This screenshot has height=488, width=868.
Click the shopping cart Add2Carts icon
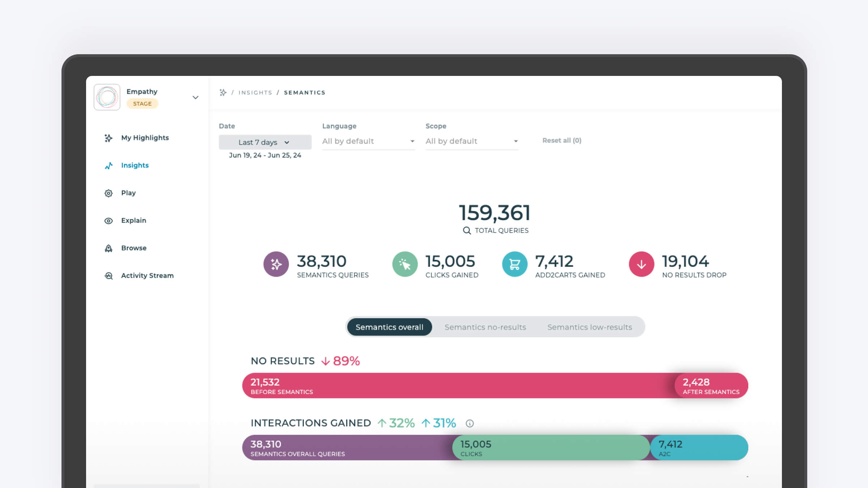[x=514, y=265]
